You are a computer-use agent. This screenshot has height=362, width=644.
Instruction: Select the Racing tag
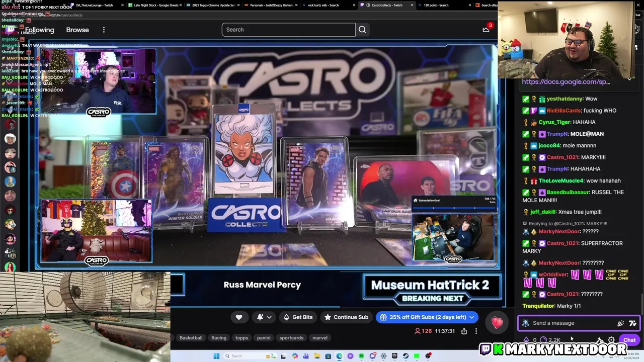219,338
